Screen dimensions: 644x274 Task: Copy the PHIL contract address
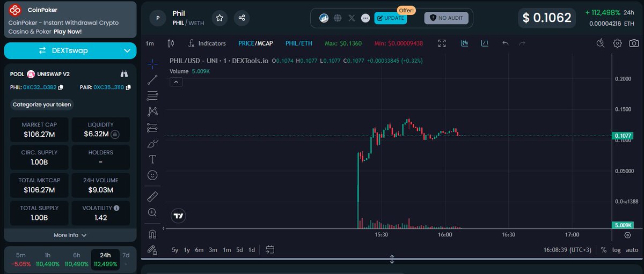point(61,87)
